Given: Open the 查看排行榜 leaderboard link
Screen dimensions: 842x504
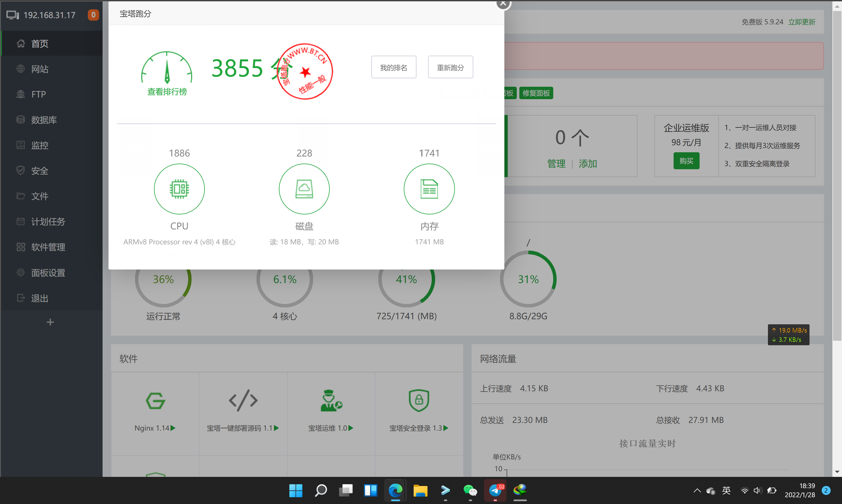Looking at the screenshot, I should tap(167, 92).
